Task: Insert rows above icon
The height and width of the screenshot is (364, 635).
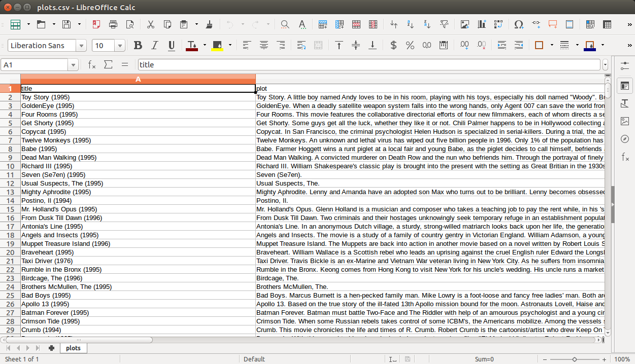Action: [x=322, y=24]
